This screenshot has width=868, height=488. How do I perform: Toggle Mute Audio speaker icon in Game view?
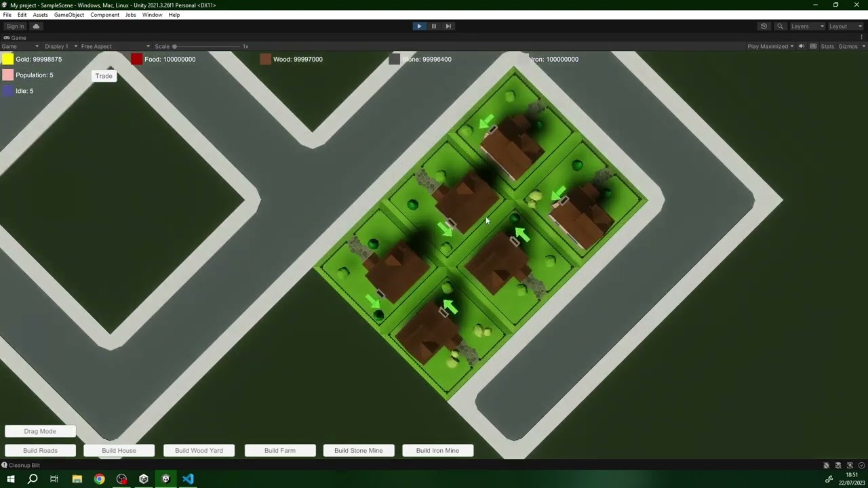[802, 46]
